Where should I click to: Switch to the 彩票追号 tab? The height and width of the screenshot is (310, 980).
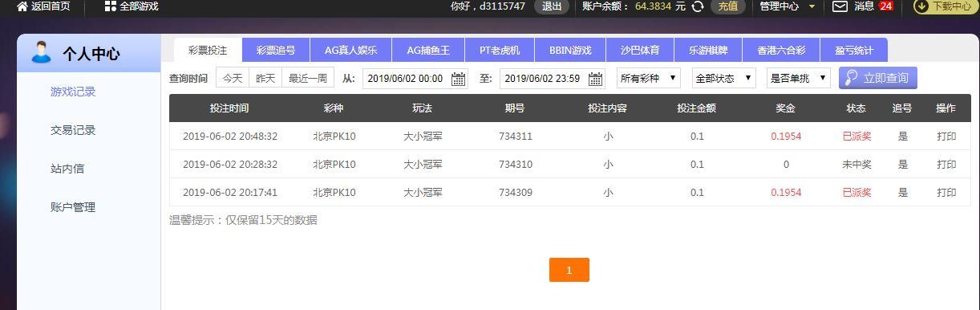pyautogui.click(x=276, y=50)
